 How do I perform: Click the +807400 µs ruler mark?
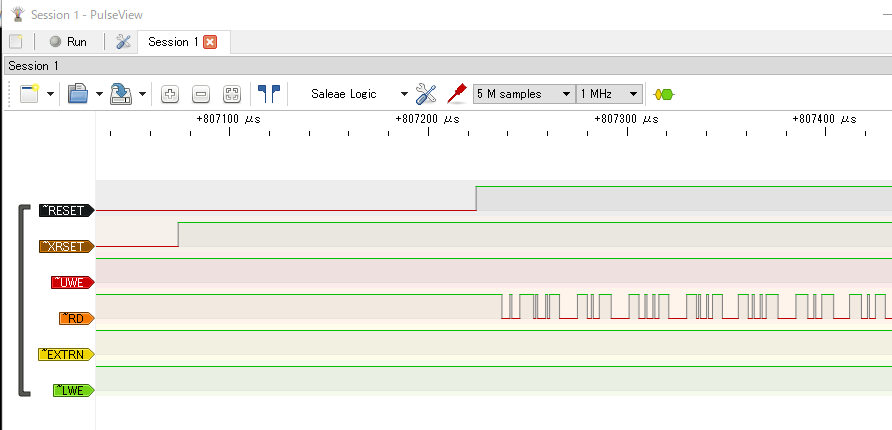pos(825,119)
